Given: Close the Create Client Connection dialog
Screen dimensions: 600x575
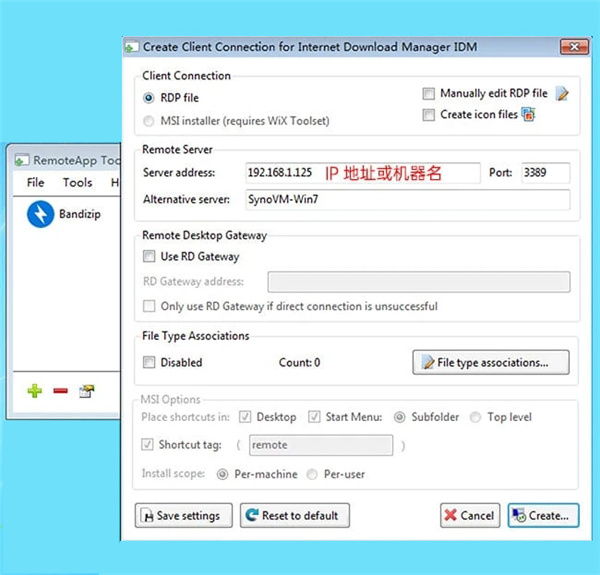Looking at the screenshot, I should click(574, 47).
